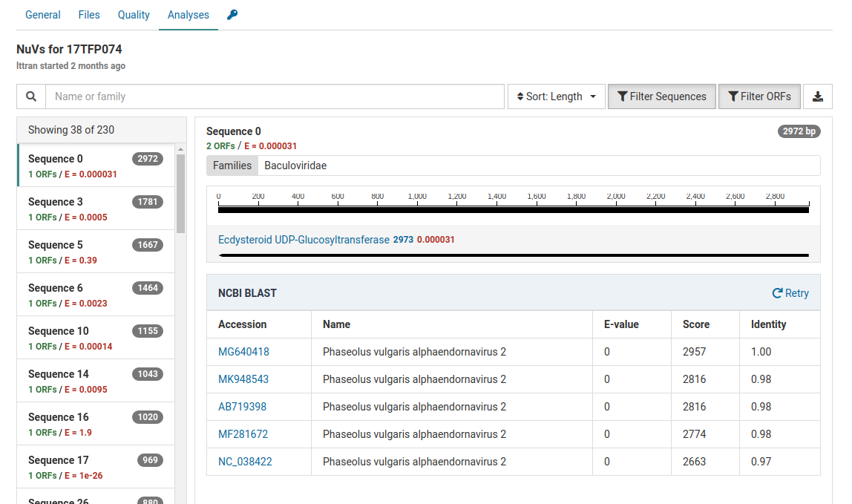Open accession link NC_038422
This screenshot has height=504, width=852.
point(245,462)
